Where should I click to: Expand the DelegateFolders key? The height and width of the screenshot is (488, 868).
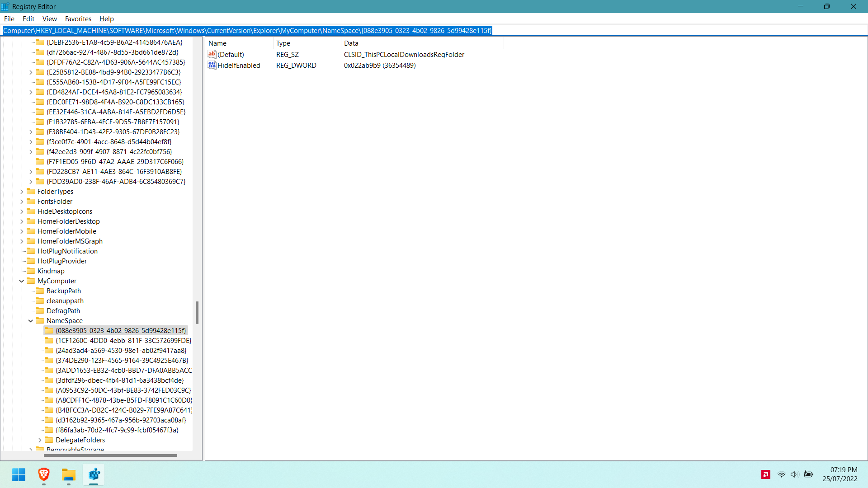(40, 440)
